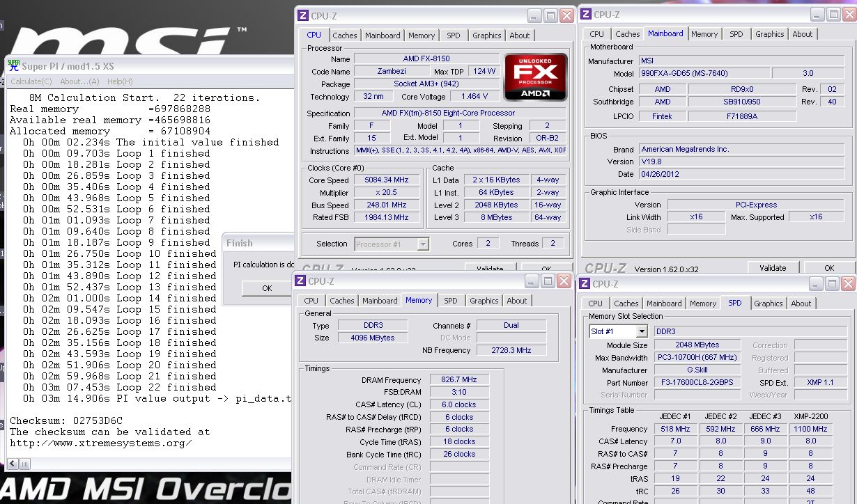This screenshot has height=504, width=857.
Task: Click Validate in the Mainboard CPU-Z window
Action: pos(772,268)
